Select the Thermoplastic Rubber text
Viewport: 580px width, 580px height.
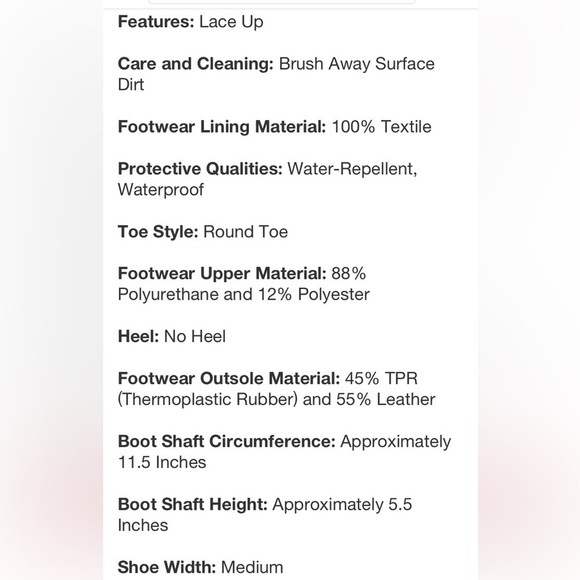point(208,399)
